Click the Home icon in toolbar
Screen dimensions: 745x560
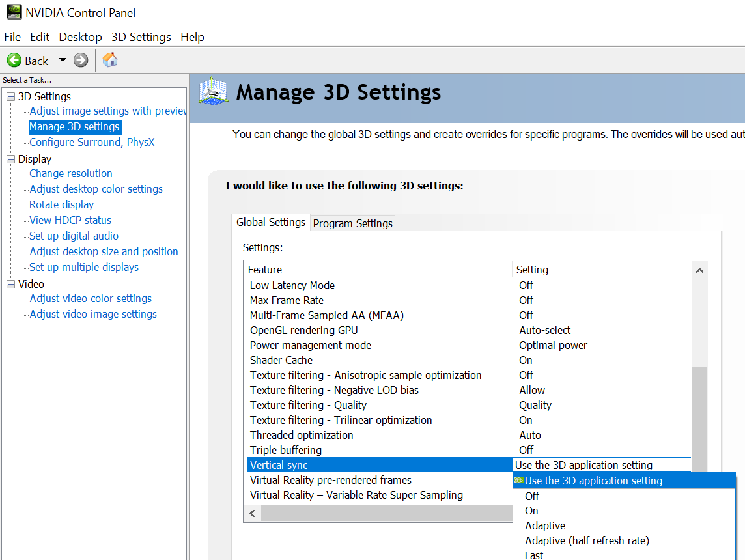tap(110, 61)
